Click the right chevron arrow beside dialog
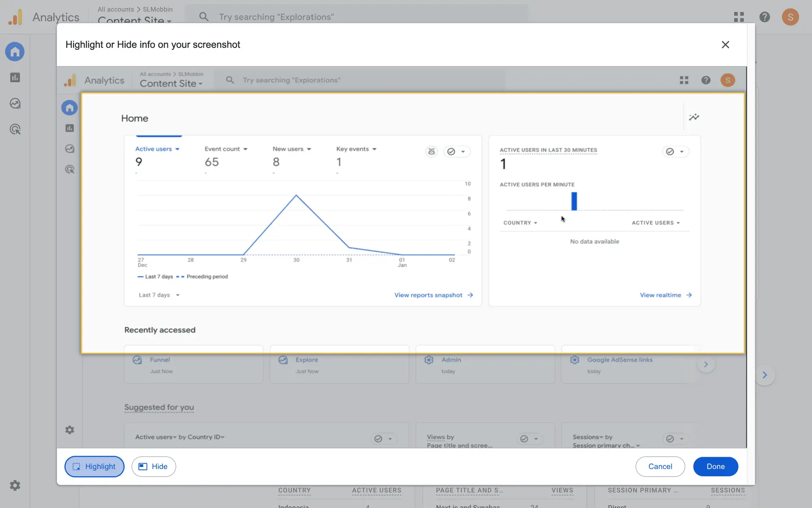This screenshot has height=508, width=812. point(765,375)
